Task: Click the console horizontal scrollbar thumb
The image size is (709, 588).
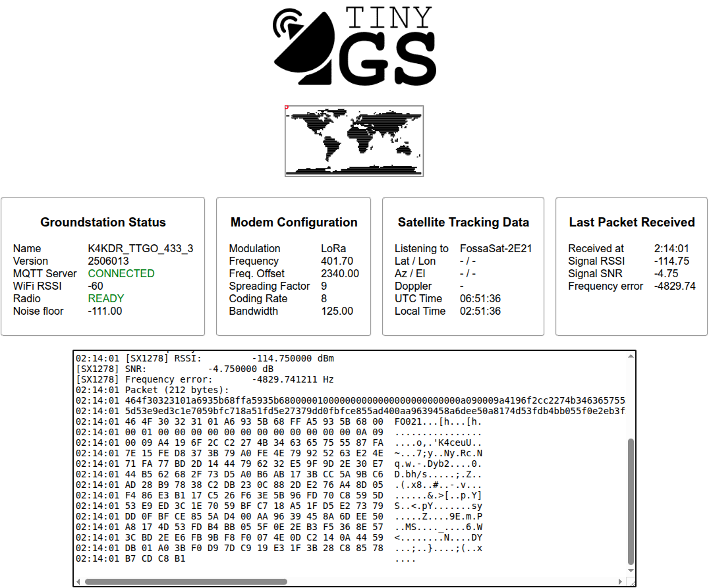Action: (186, 581)
